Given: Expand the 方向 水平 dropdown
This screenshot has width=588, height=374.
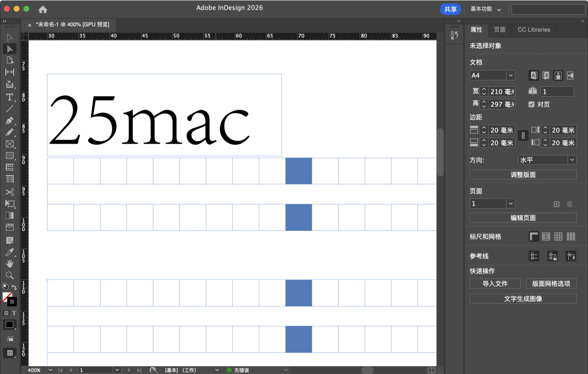Looking at the screenshot, I should (572, 160).
